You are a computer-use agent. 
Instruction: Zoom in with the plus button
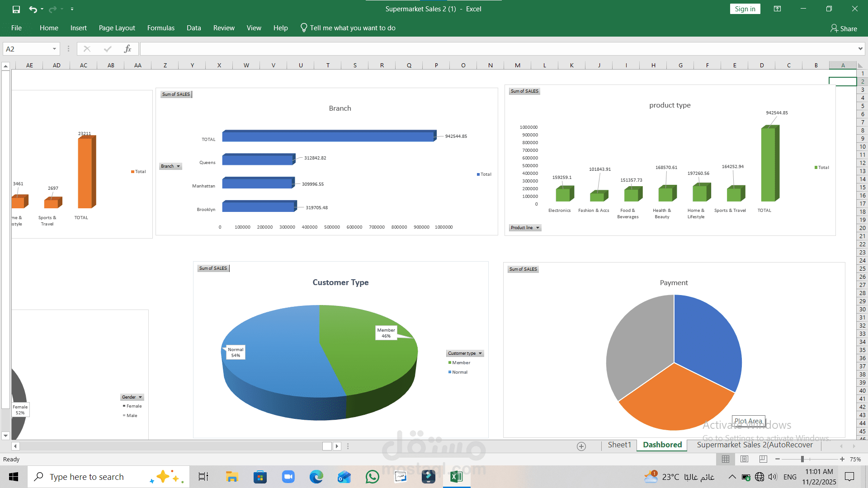pos(842,459)
